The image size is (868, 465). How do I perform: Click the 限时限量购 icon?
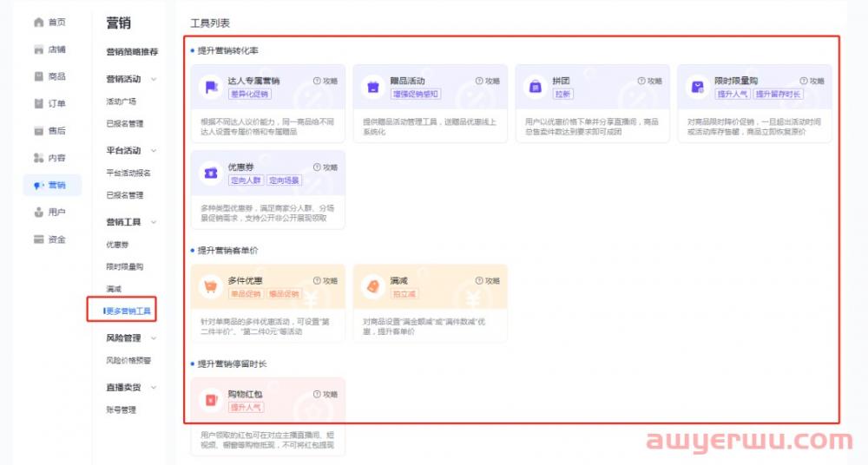[x=698, y=87]
